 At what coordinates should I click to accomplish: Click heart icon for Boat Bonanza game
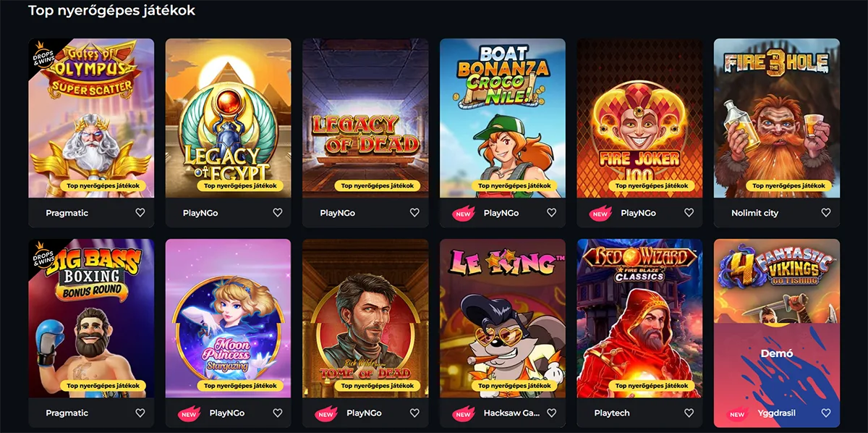[x=551, y=213]
